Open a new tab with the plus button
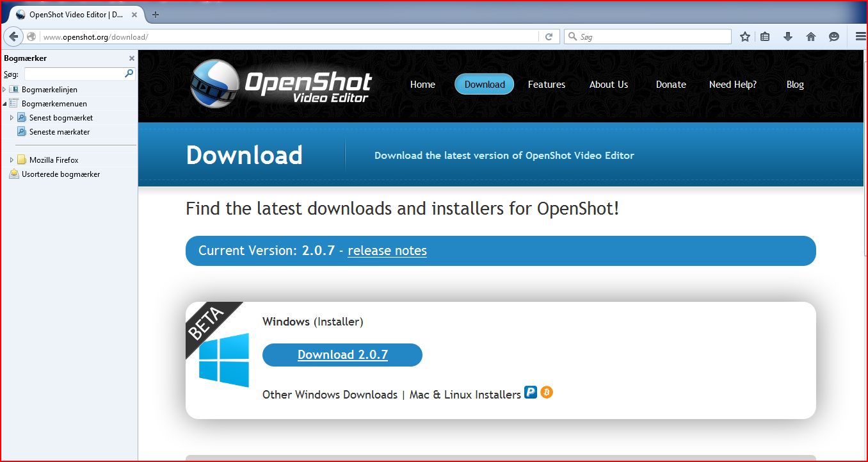The image size is (868, 462). tap(156, 15)
